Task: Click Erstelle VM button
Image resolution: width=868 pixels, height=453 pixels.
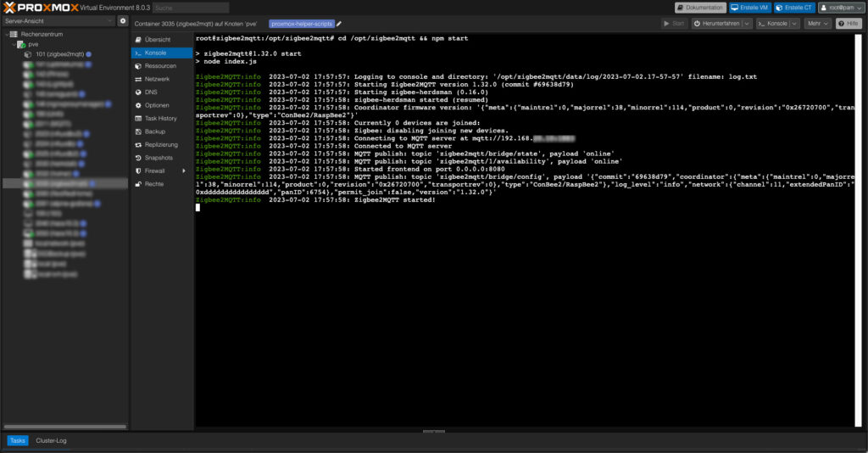Action: (x=749, y=8)
